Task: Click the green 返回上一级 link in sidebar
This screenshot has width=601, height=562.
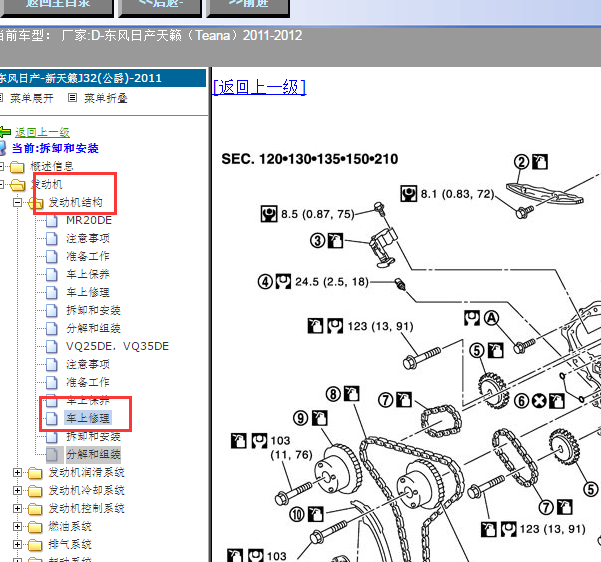Action: 42,133
